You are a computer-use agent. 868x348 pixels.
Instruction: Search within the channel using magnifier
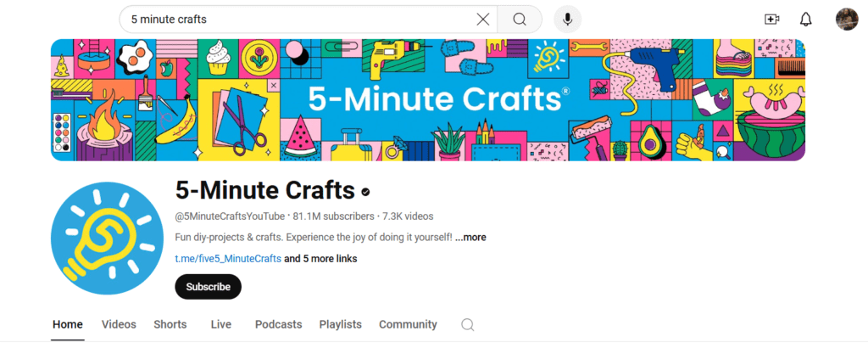tap(468, 325)
